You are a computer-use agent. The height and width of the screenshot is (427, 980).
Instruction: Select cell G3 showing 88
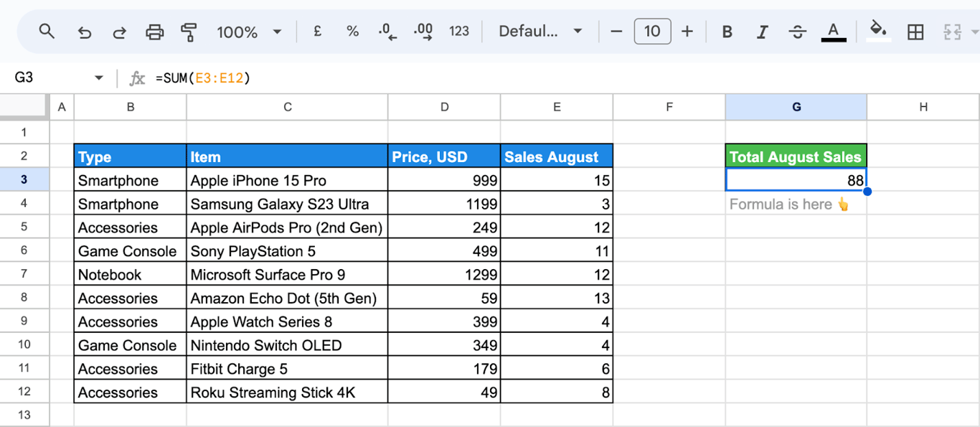coord(796,180)
